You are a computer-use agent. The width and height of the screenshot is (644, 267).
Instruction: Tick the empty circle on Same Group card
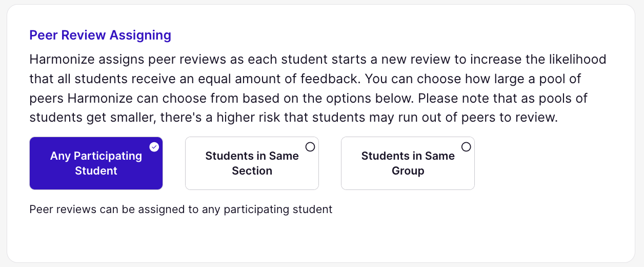click(466, 147)
